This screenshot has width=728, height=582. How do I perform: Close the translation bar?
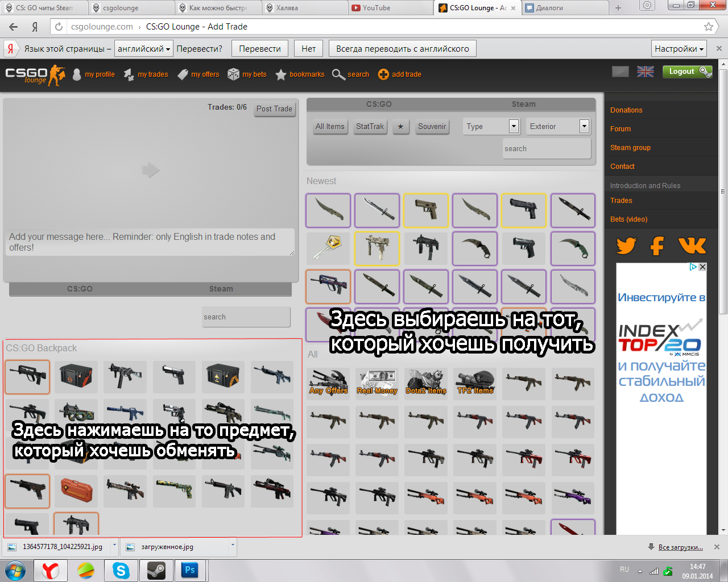719,49
